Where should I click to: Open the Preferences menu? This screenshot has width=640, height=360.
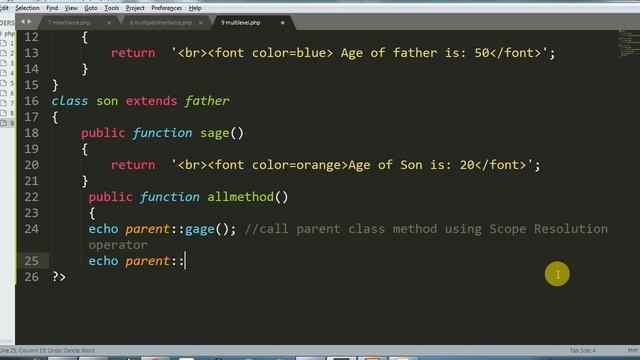167,8
